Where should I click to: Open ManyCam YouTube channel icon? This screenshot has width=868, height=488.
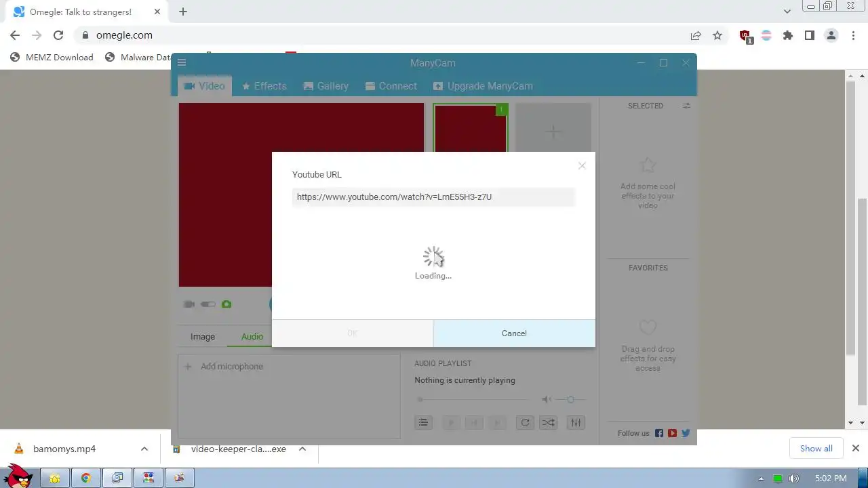click(x=672, y=433)
